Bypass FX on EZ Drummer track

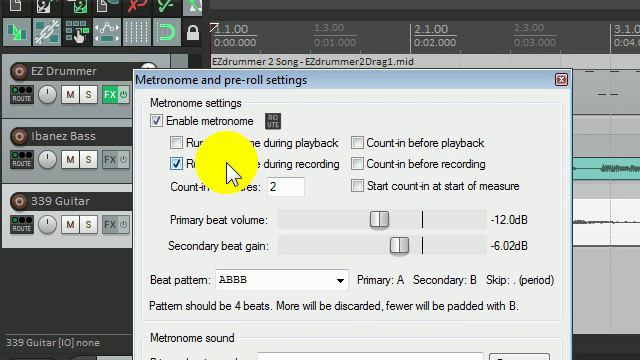(x=124, y=95)
